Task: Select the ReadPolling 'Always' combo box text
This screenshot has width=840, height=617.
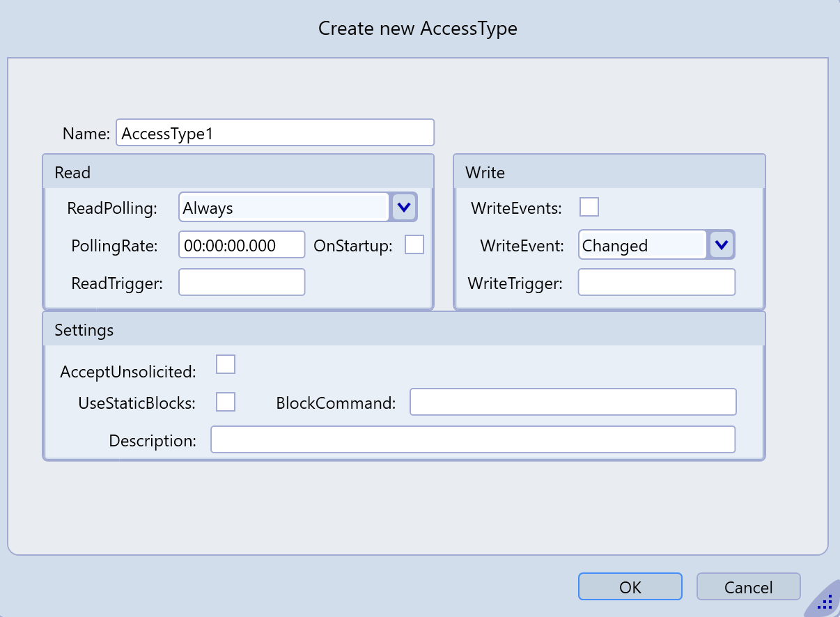Action: coord(283,208)
